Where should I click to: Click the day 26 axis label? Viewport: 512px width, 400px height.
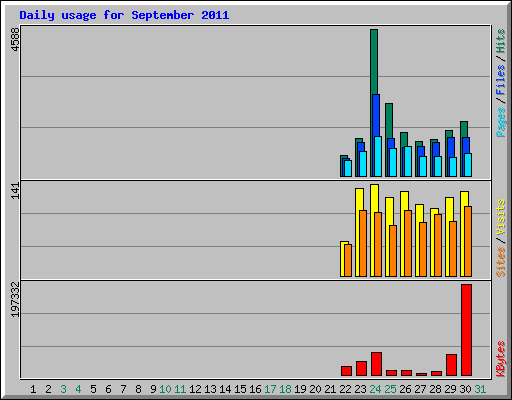click(405, 389)
